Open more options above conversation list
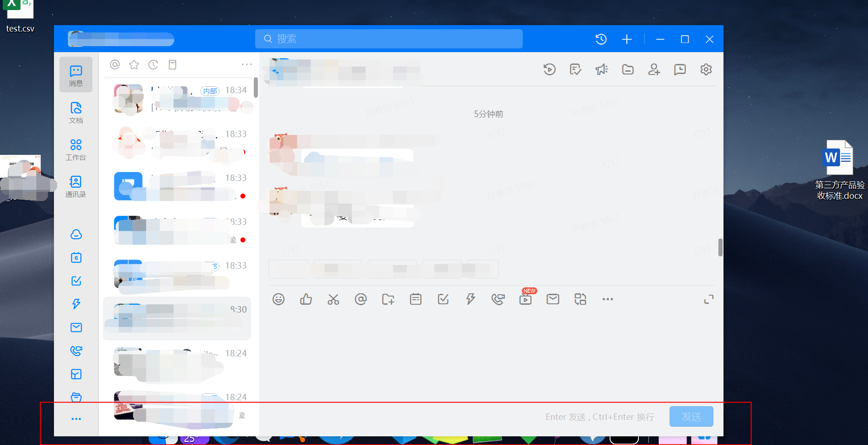The width and height of the screenshot is (868, 445). point(247,64)
